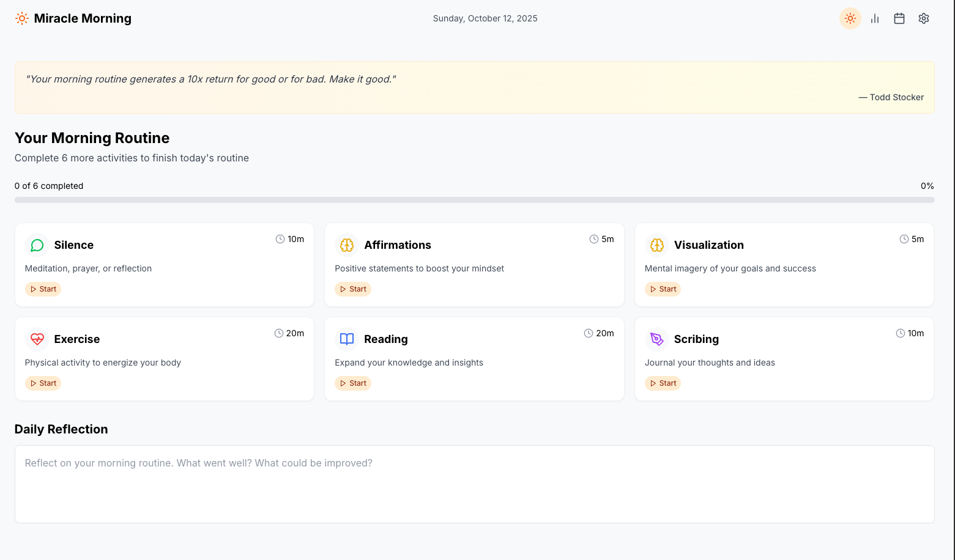Image resolution: width=955 pixels, height=560 pixels.
Task: Open the settings gear icon
Action: pyautogui.click(x=923, y=18)
